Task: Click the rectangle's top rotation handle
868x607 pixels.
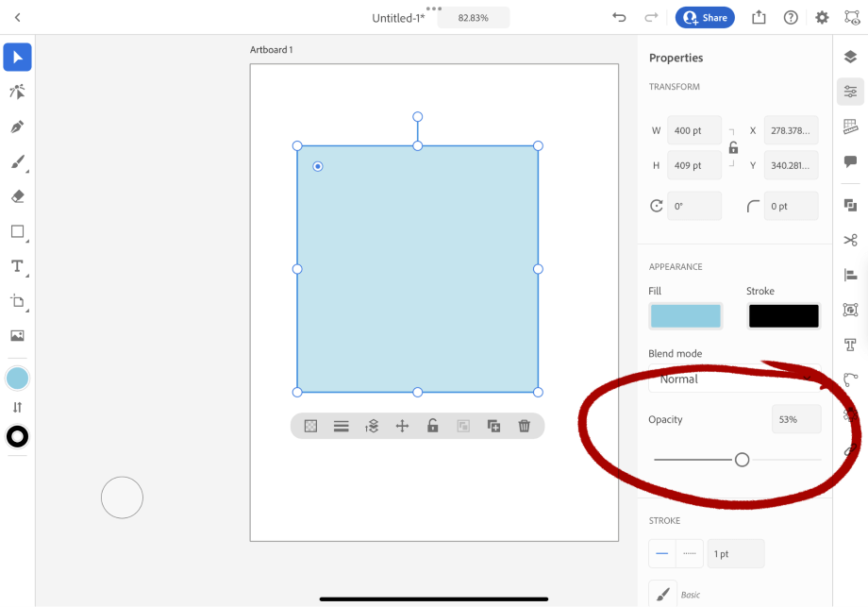Action: 418,116
